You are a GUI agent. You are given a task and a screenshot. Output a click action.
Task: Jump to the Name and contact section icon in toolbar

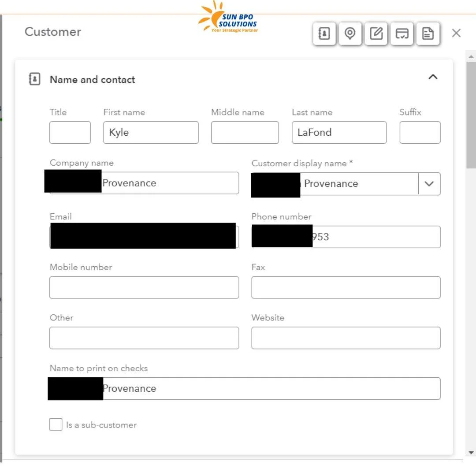(x=324, y=33)
